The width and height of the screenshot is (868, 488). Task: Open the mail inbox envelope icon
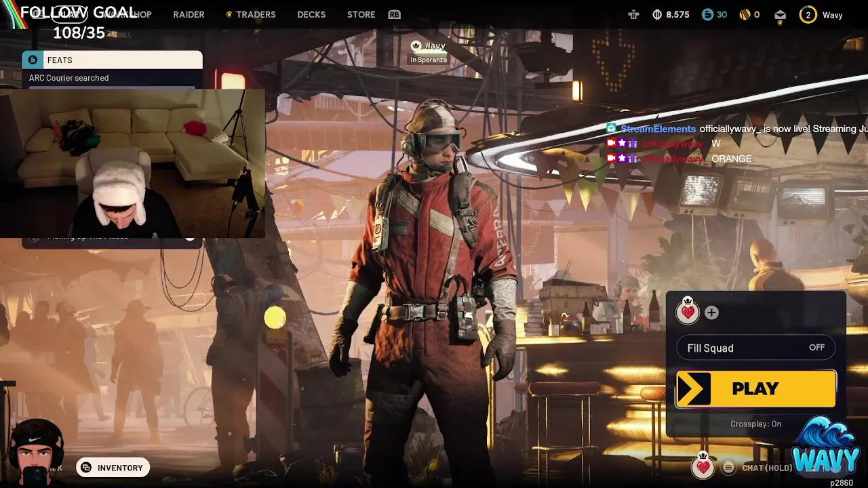[780, 15]
